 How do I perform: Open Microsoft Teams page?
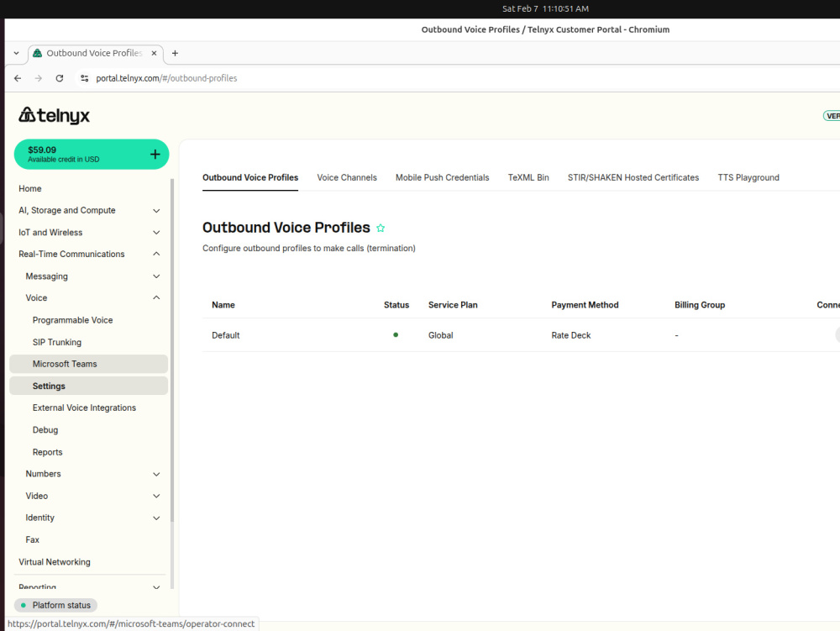[88, 365]
